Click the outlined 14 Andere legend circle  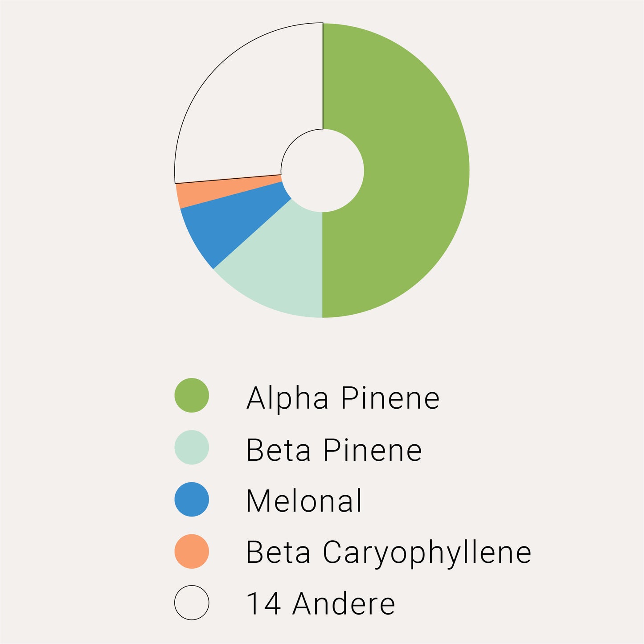coord(192,603)
